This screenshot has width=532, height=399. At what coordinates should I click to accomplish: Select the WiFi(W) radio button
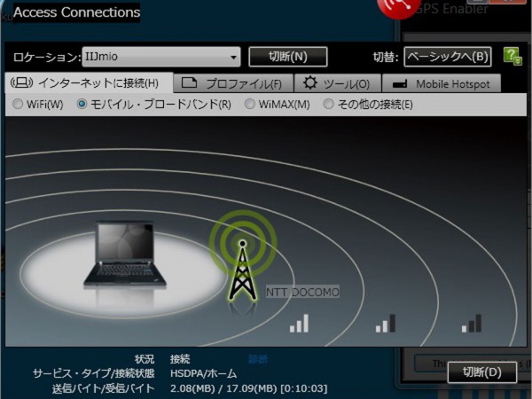18,104
